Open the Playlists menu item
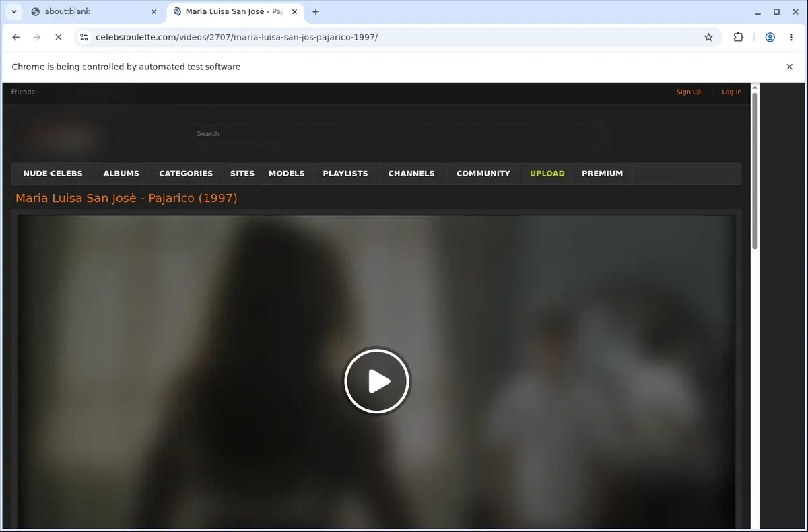This screenshot has height=532, width=808. (x=345, y=173)
